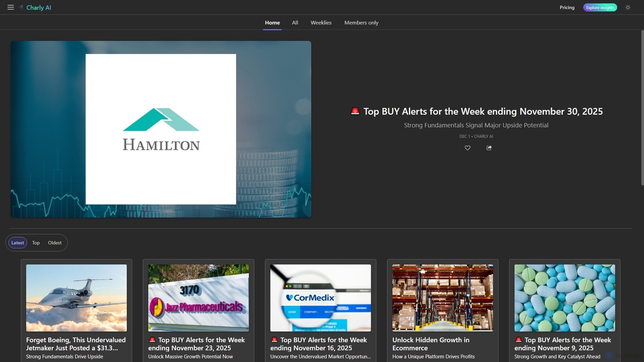
Task: Open Top BUY Alerts ending November 9
Action: (563, 344)
